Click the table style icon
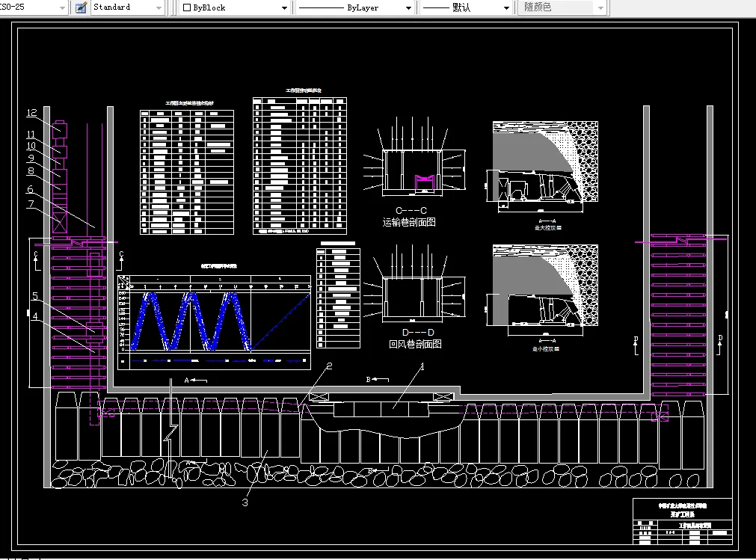The width and height of the screenshot is (756, 560). pos(81,7)
